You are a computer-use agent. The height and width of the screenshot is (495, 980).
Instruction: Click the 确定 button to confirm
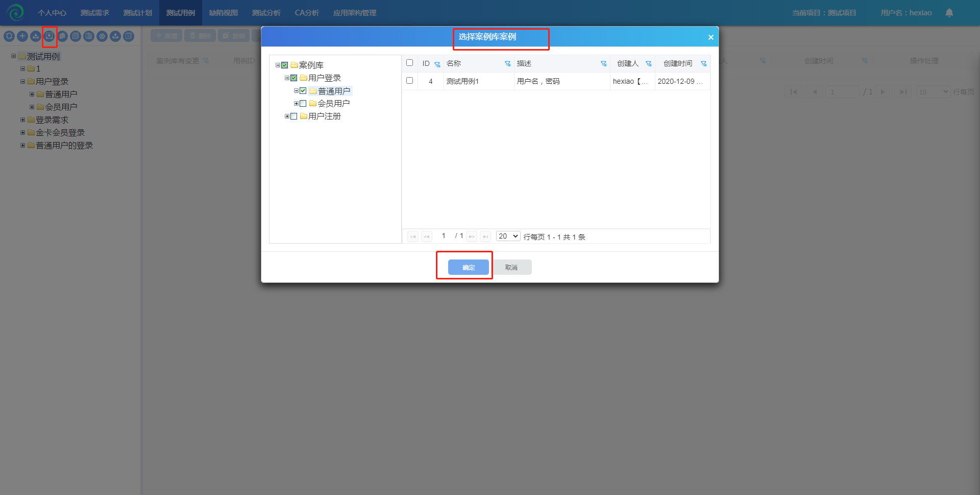469,267
